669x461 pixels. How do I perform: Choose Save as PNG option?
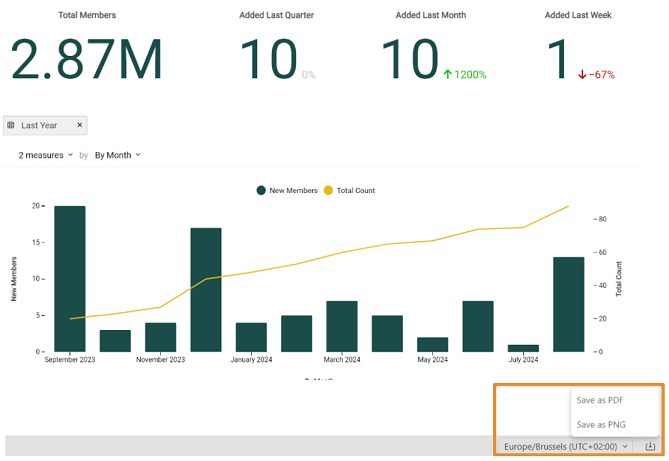(x=600, y=424)
